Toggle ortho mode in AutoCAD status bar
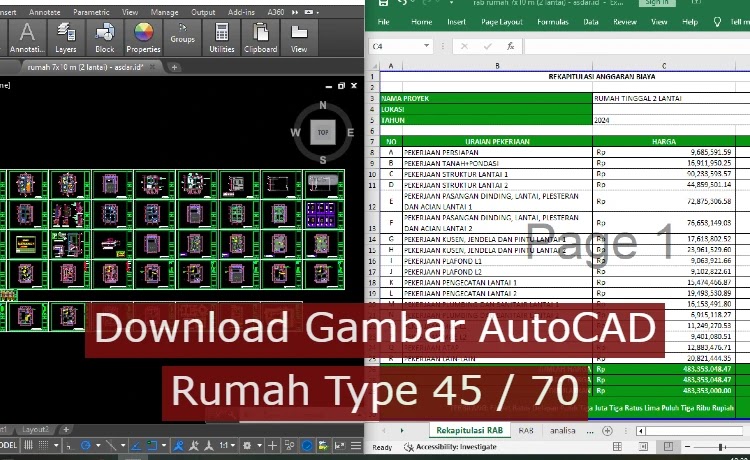 [69, 446]
